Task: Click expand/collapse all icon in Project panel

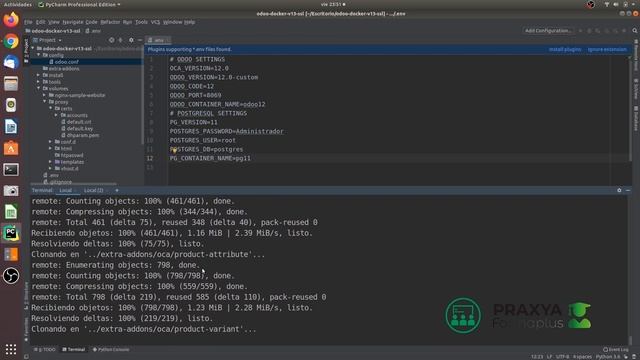Action: click(120, 40)
